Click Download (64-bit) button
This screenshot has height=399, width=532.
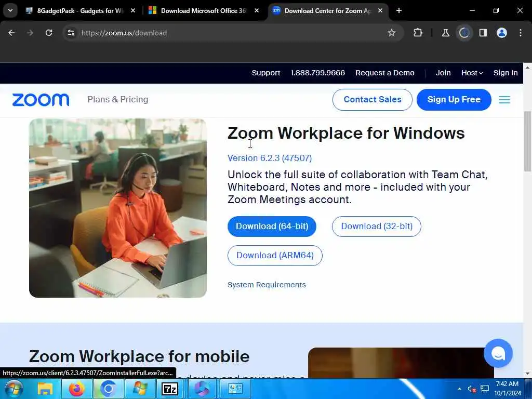272,227
